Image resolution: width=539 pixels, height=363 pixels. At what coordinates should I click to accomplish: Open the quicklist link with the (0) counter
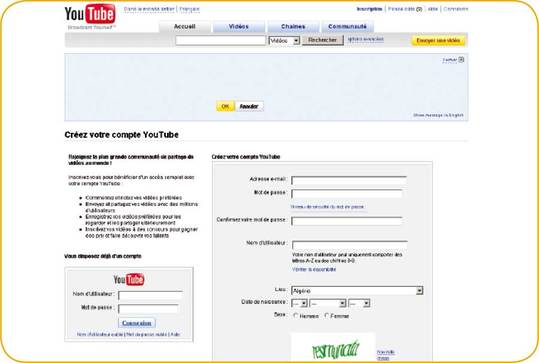coord(405,9)
